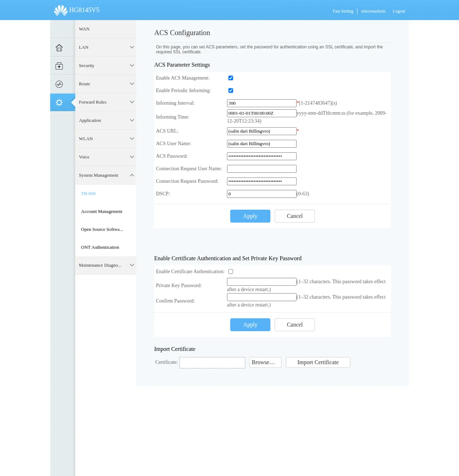Toggle Enable Periodic Informing checkbox

231,91
